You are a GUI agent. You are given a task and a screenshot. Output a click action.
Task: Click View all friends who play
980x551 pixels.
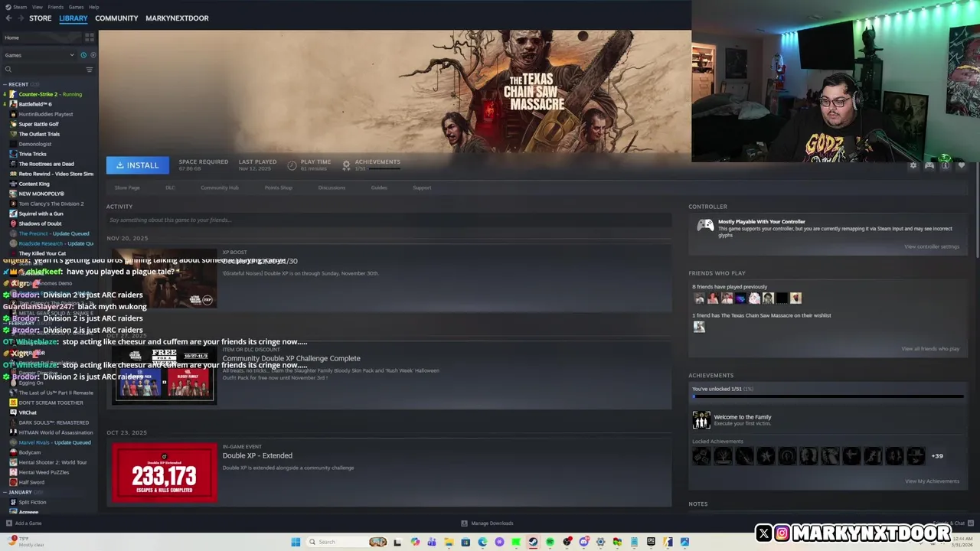930,349
